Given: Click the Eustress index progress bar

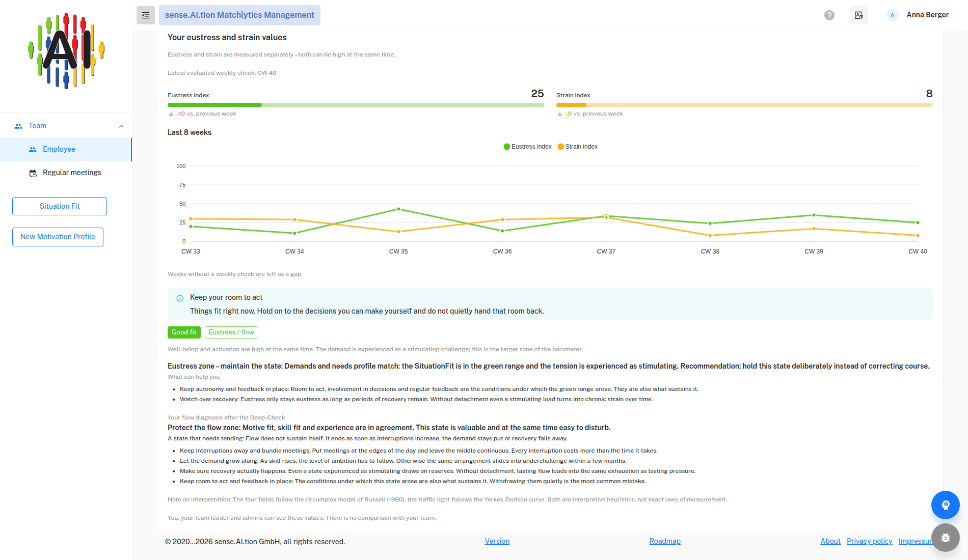Looking at the screenshot, I should pyautogui.click(x=356, y=105).
